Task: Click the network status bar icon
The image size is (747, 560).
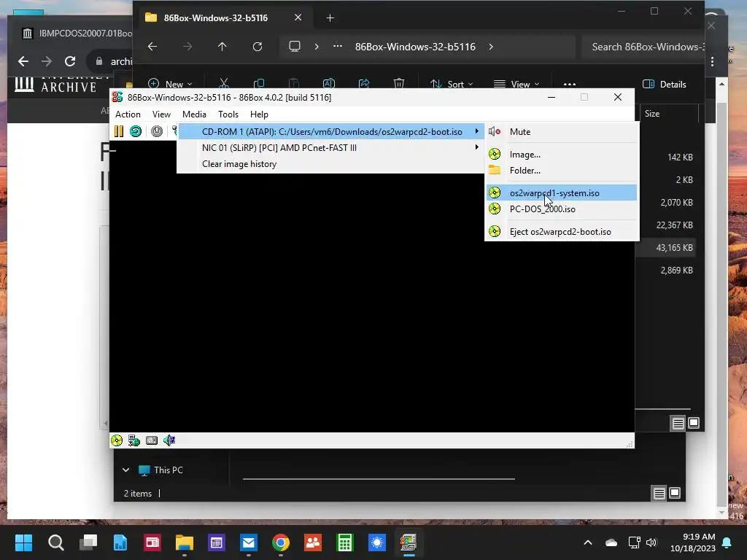Action: click(134, 440)
